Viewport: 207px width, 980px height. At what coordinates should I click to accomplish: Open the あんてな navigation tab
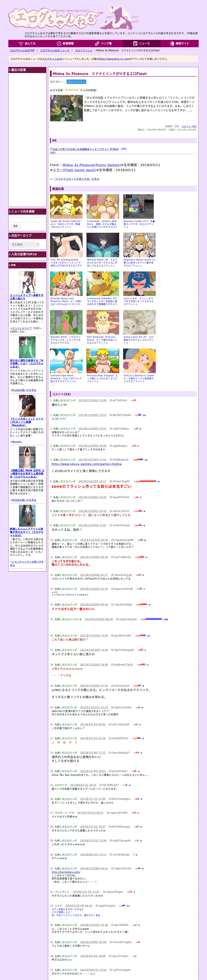click(x=27, y=43)
